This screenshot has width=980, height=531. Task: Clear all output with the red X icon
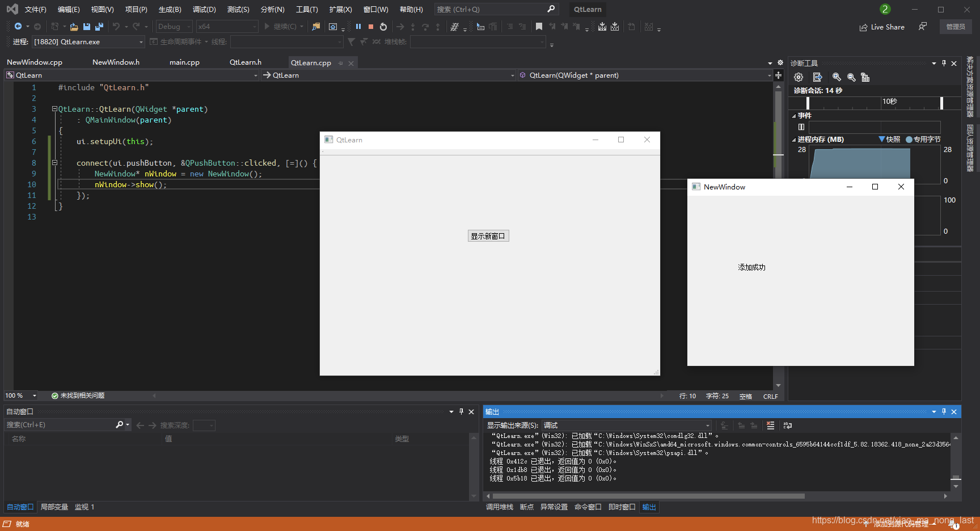point(770,425)
